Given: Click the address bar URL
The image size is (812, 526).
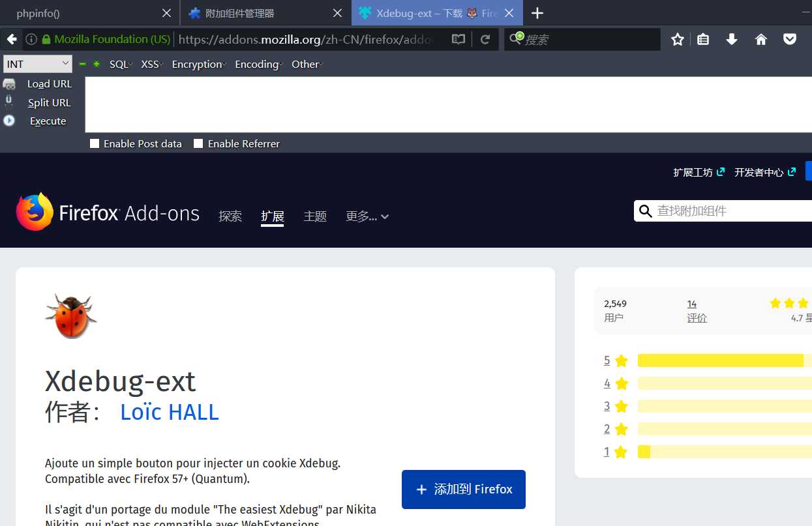Looking at the screenshot, I should [307, 40].
